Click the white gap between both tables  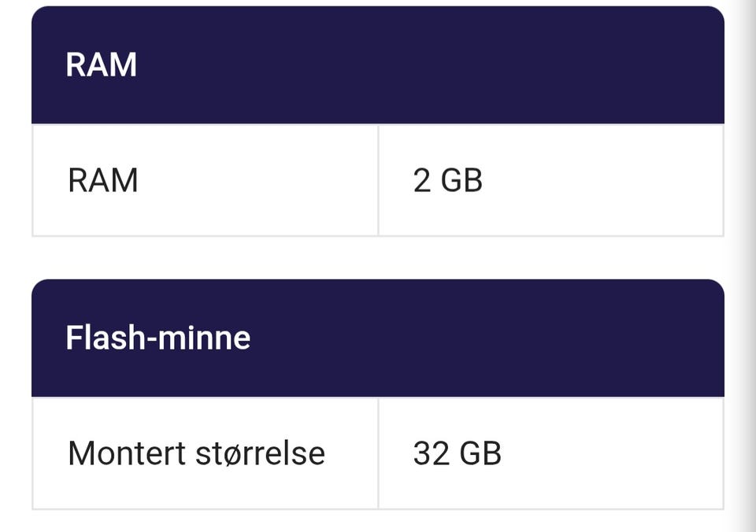coord(378,258)
